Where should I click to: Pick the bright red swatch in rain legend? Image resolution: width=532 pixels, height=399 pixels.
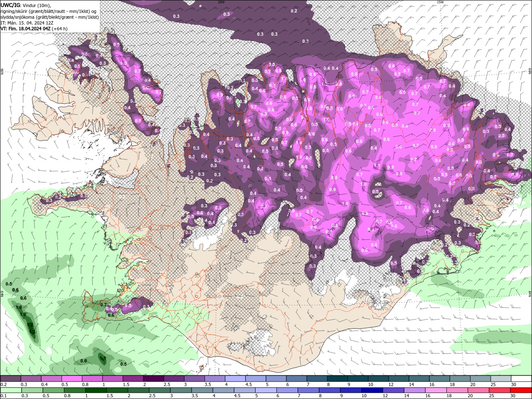(521, 390)
